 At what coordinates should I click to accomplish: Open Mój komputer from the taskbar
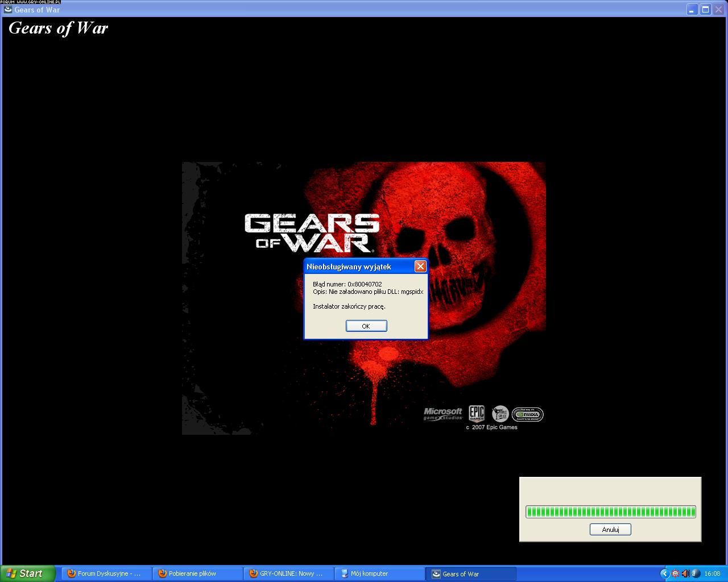(379, 573)
